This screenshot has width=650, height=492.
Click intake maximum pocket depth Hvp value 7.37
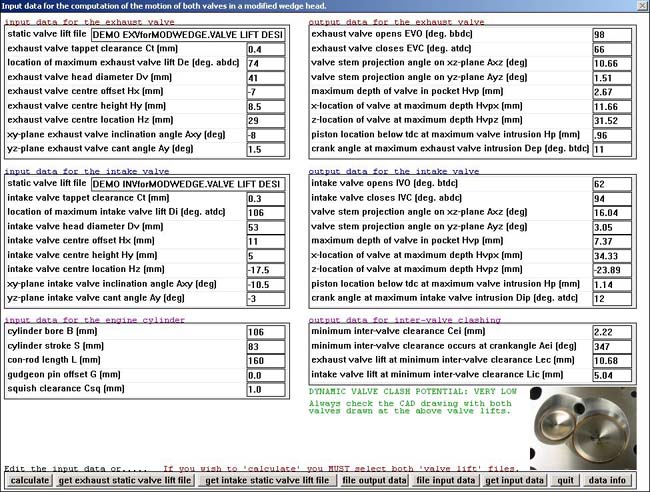coord(612,241)
